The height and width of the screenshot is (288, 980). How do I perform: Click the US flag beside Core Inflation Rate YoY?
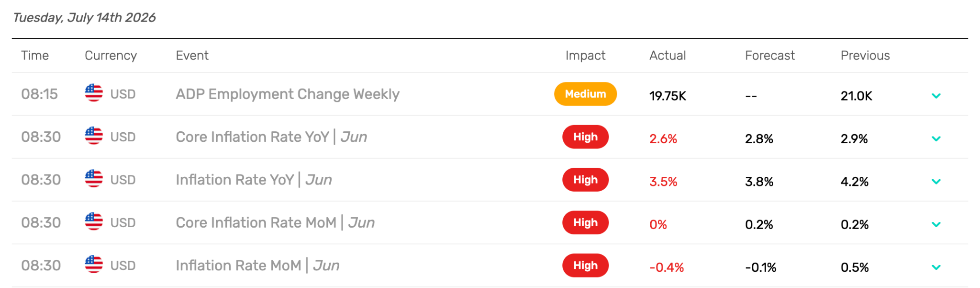tap(94, 136)
